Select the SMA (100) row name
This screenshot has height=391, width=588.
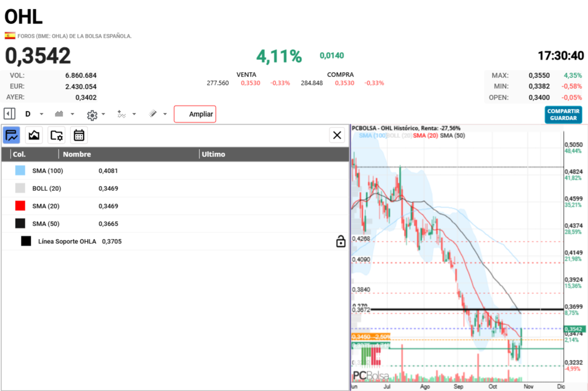pyautogui.click(x=48, y=171)
